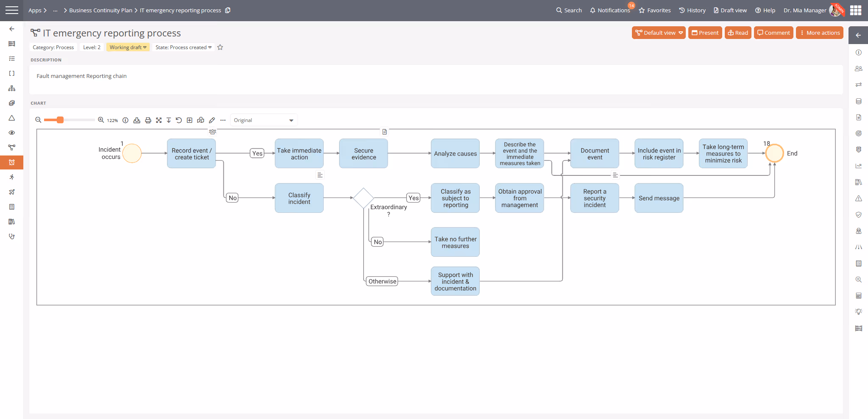Click the database icon in right sidebar
The image size is (868, 419).
pos(859,101)
